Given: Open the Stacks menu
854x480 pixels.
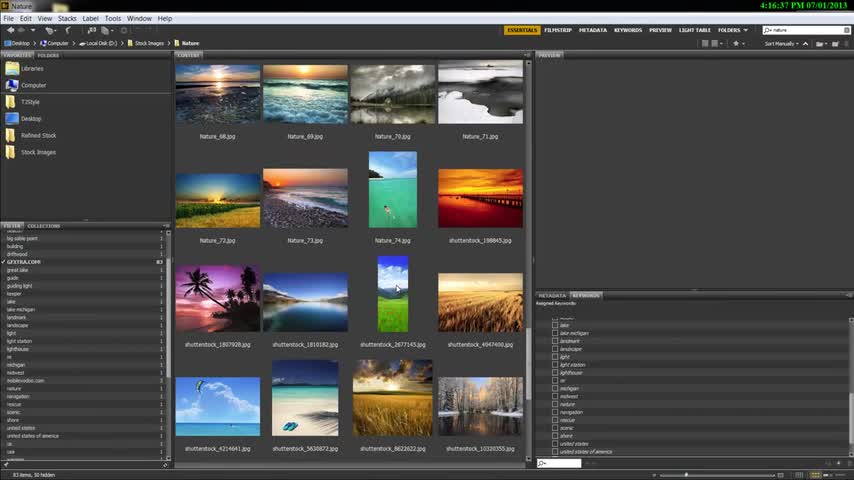Looking at the screenshot, I should pos(67,18).
